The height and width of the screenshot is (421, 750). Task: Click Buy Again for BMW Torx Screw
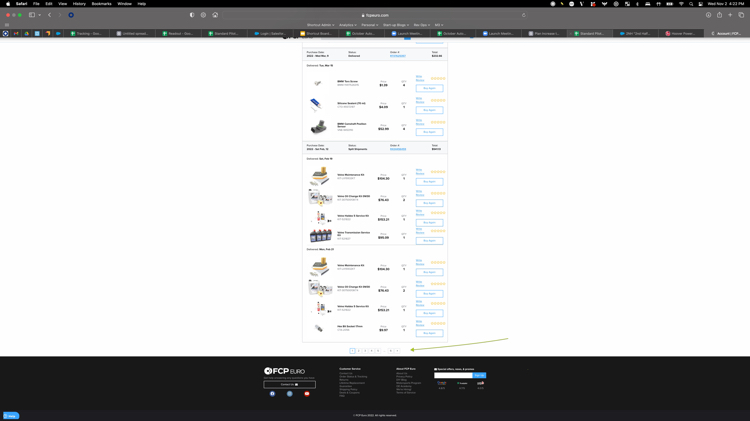click(429, 88)
